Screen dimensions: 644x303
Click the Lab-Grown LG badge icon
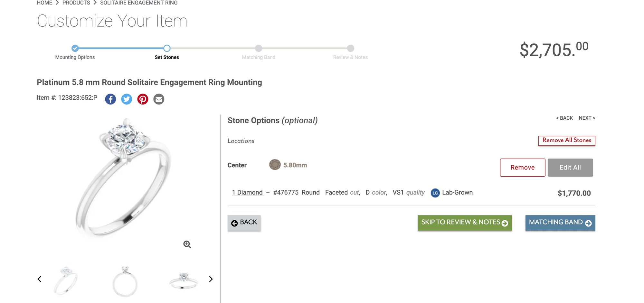coord(435,193)
